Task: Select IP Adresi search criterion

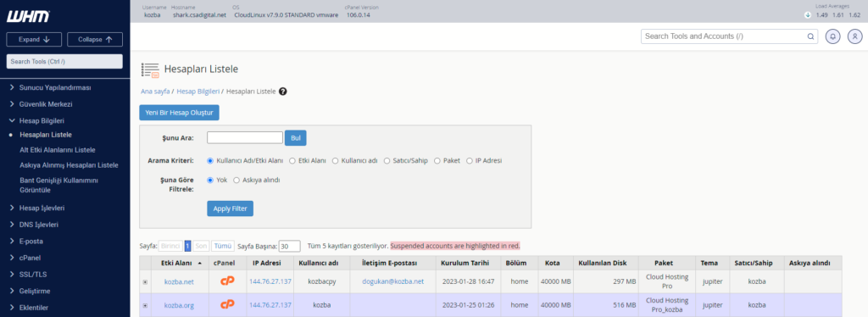Action: point(470,160)
